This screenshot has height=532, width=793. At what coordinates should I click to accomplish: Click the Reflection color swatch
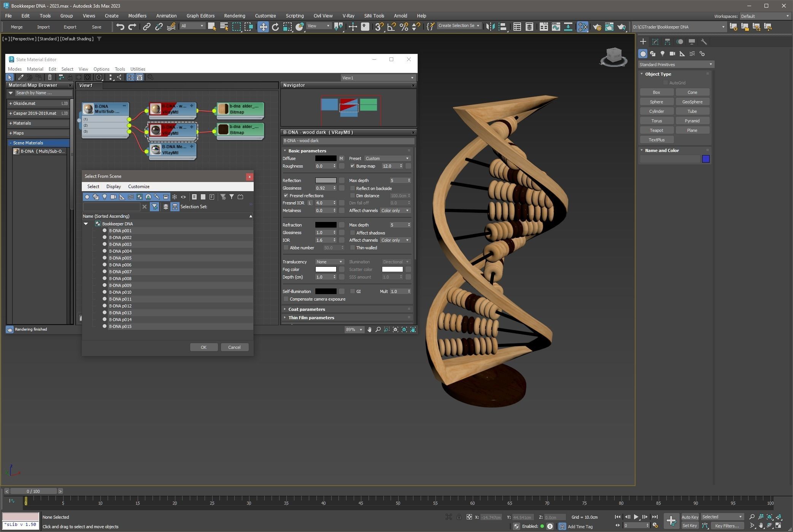326,180
